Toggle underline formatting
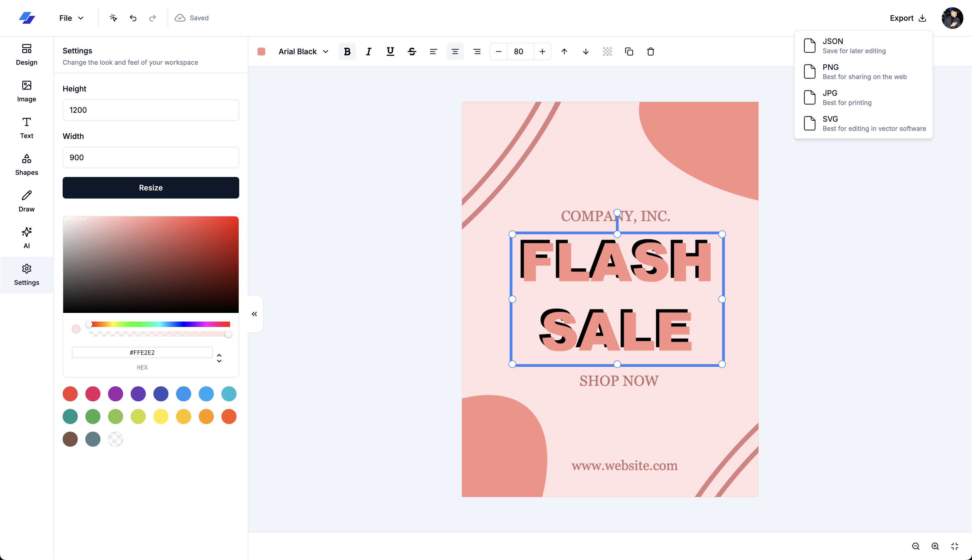The height and width of the screenshot is (560, 972). click(x=390, y=52)
